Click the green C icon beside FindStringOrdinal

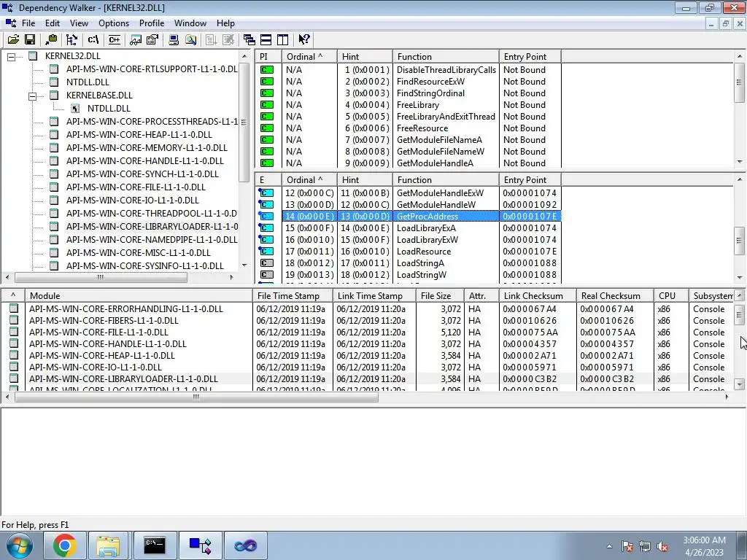pos(267,93)
